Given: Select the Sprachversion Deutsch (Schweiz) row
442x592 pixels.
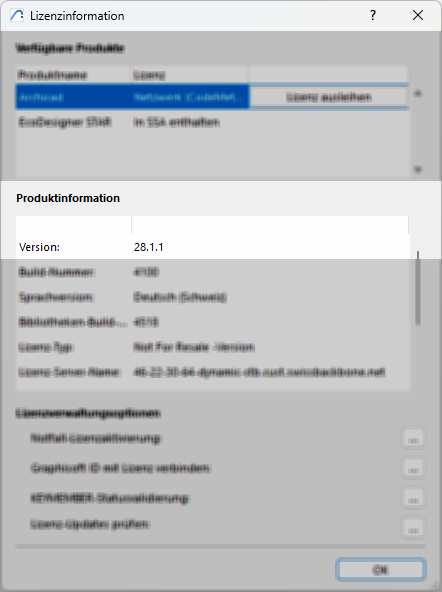Looking at the screenshot, I should tap(213, 297).
